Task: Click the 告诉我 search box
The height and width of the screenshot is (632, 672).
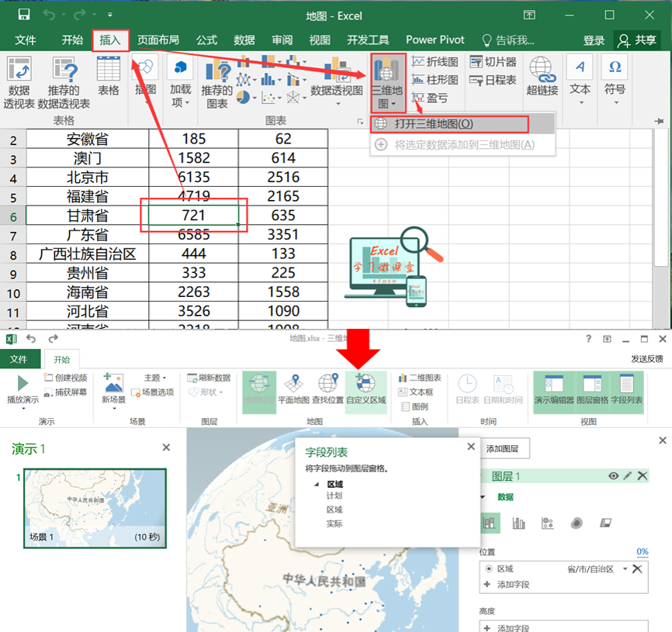Action: pyautogui.click(x=509, y=40)
